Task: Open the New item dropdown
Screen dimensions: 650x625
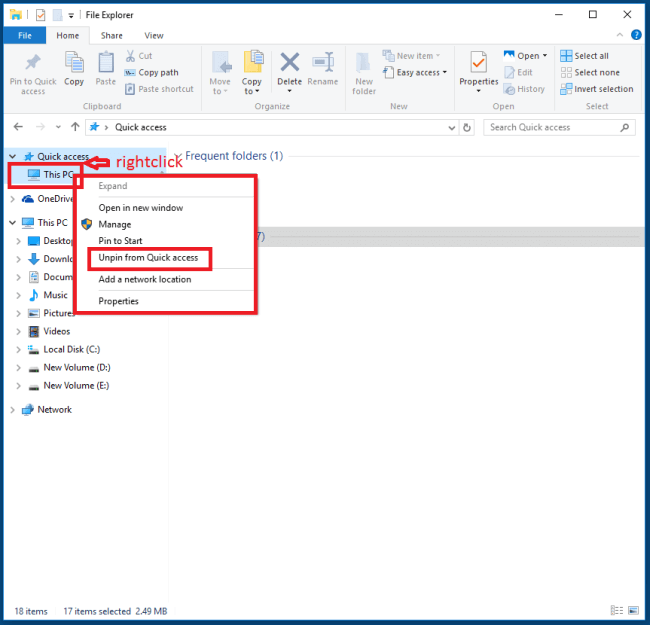Action: pyautogui.click(x=411, y=56)
